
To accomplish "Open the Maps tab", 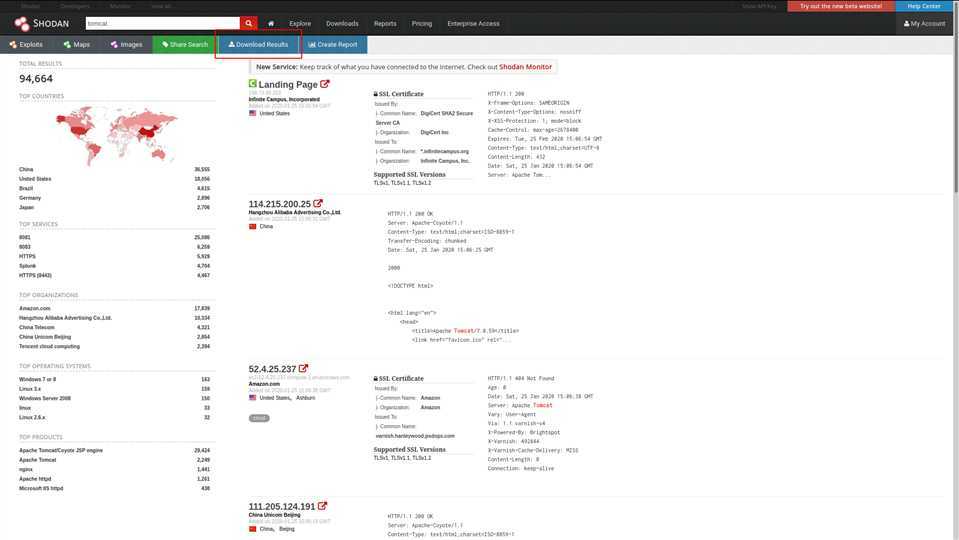I will (x=76, y=45).
